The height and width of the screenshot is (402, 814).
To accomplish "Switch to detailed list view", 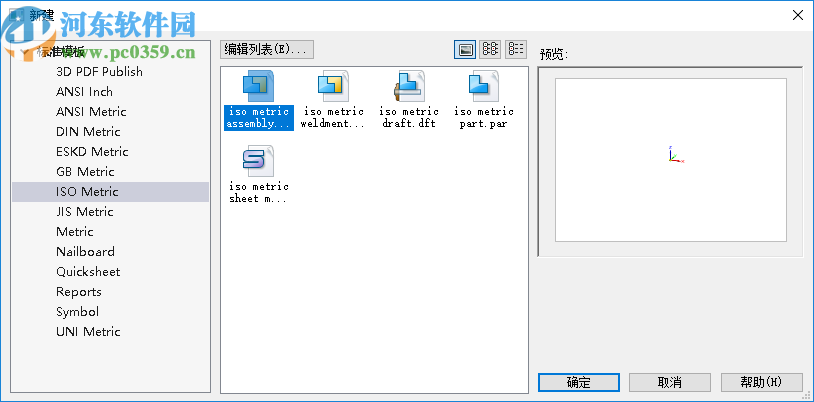I will coord(515,49).
